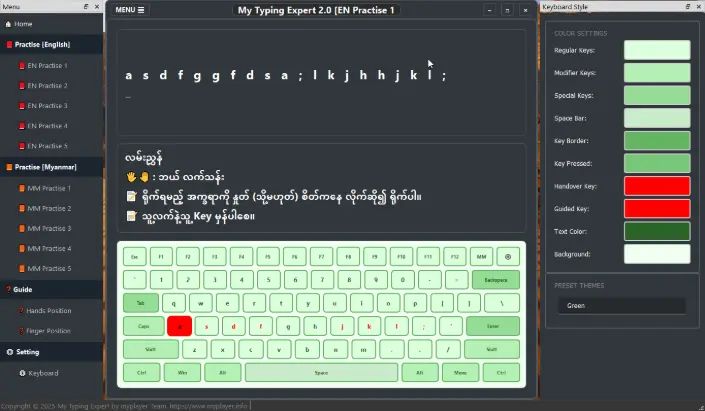The width and height of the screenshot is (705, 411).
Task: Click the backslash key on virtual keyboard
Action: 502,303
